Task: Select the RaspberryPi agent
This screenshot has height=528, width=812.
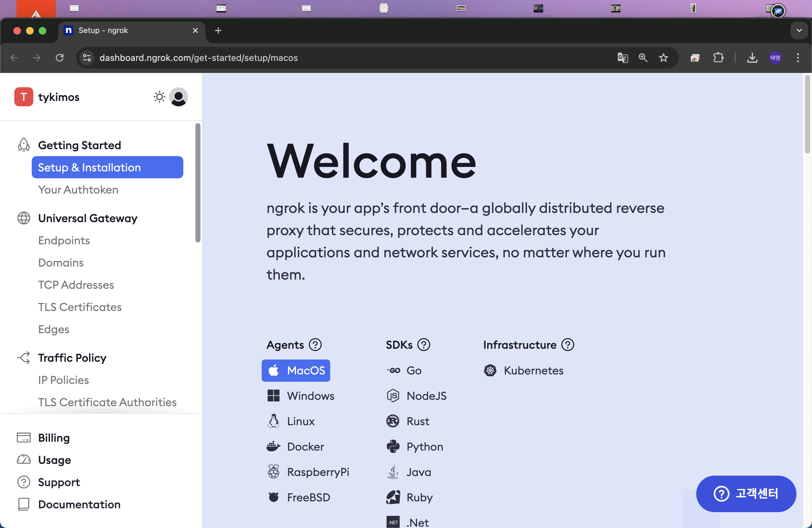Action: pos(308,472)
